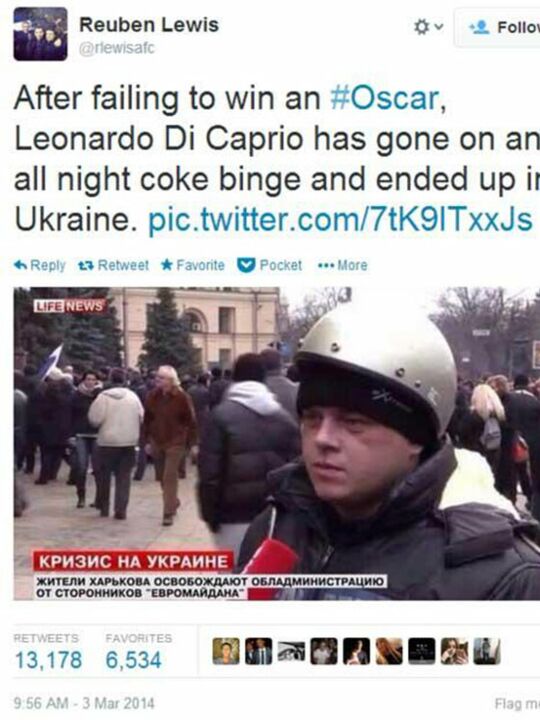Follow this user with Follow button

point(497,28)
